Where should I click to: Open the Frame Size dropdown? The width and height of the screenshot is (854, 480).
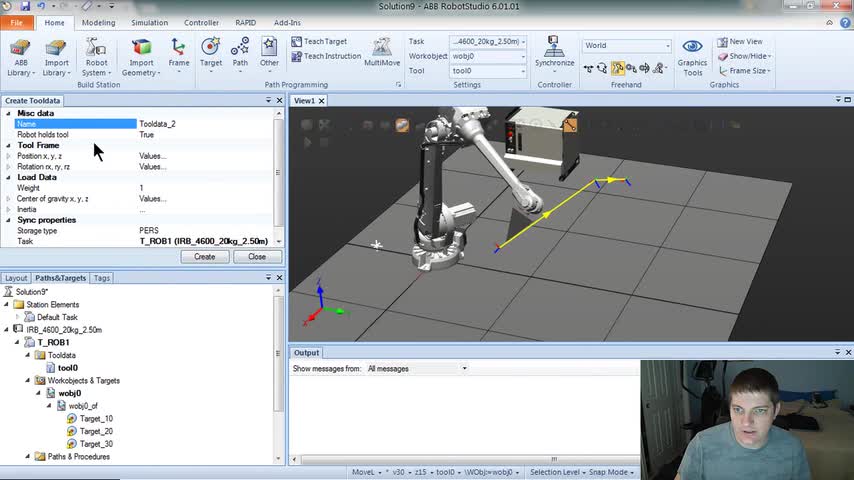point(745,71)
